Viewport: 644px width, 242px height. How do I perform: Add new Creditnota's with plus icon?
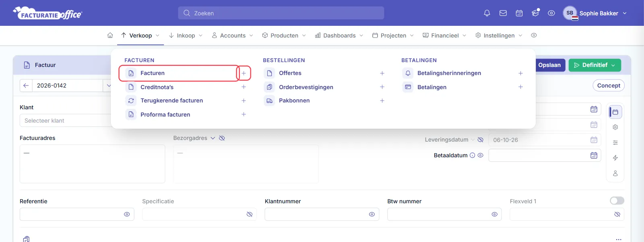(x=244, y=87)
